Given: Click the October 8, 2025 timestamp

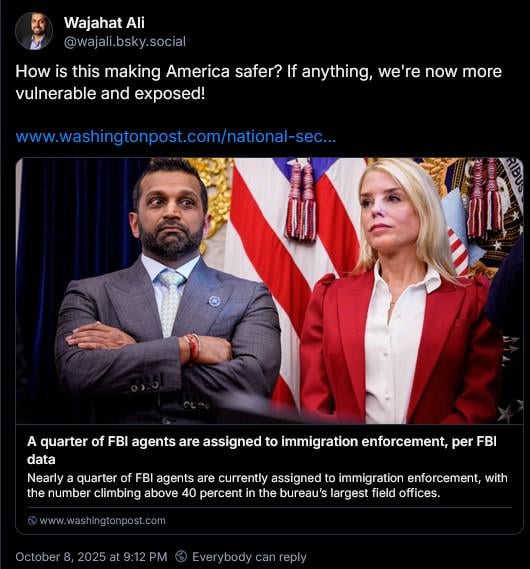Looking at the screenshot, I should [91, 557].
